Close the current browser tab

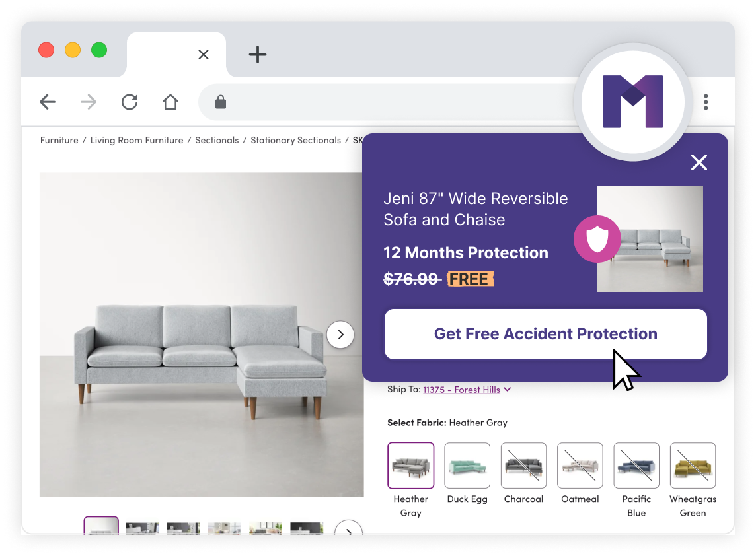point(204,54)
